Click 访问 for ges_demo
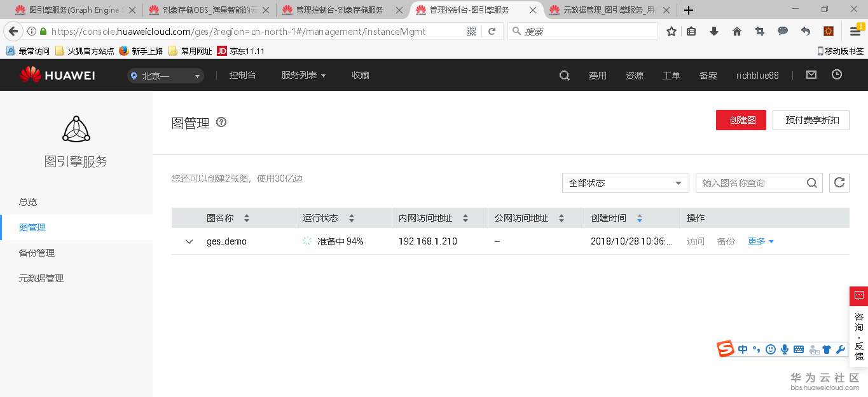This screenshot has height=397, width=868. [x=696, y=241]
